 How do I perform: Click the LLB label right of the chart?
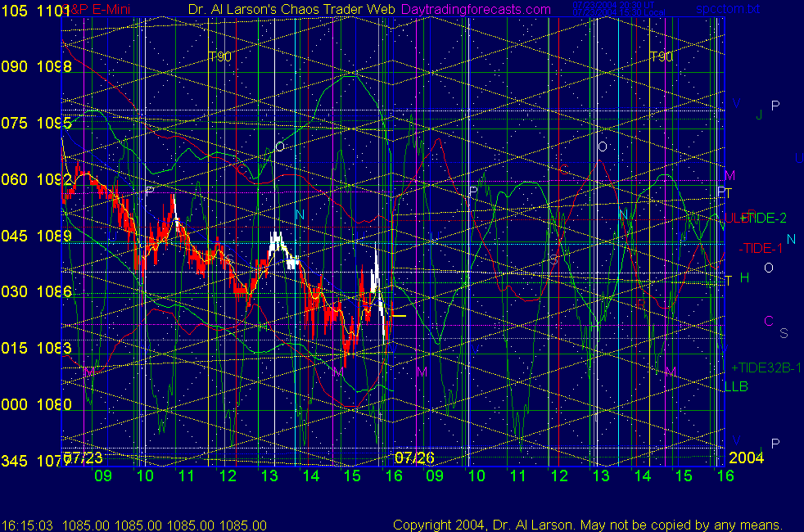coord(736,386)
